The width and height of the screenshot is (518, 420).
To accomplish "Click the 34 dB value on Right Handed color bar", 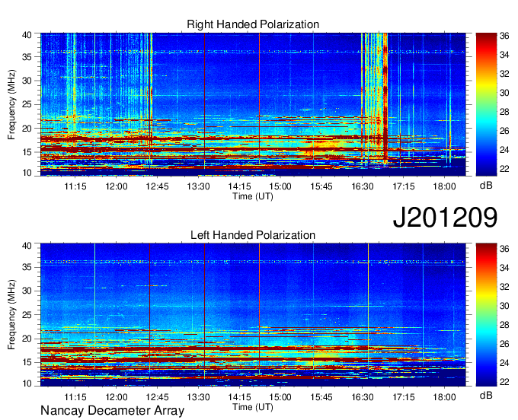I will pos(504,55).
